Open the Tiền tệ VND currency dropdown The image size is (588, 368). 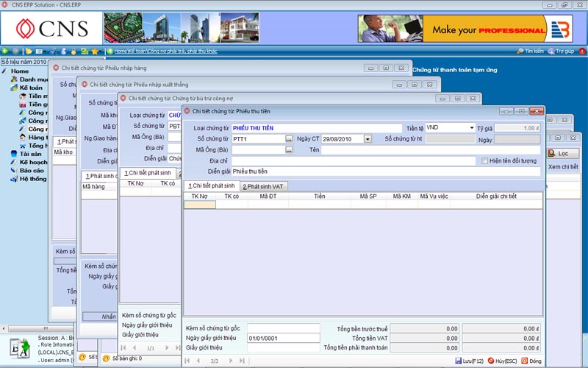pyautogui.click(x=471, y=128)
